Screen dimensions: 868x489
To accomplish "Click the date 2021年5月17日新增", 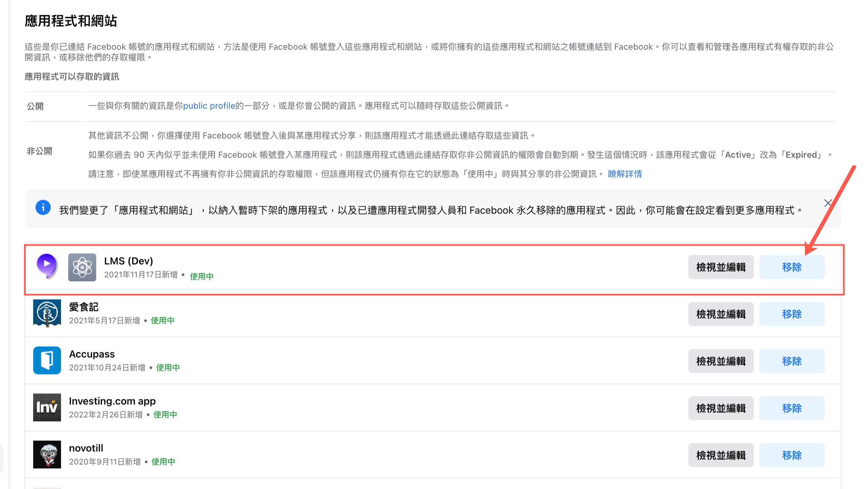I will [104, 321].
